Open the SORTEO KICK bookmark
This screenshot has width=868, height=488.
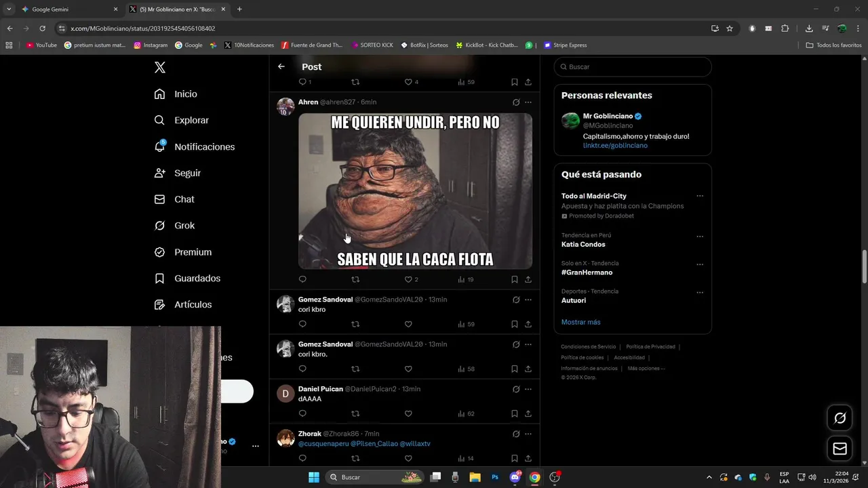[372, 45]
